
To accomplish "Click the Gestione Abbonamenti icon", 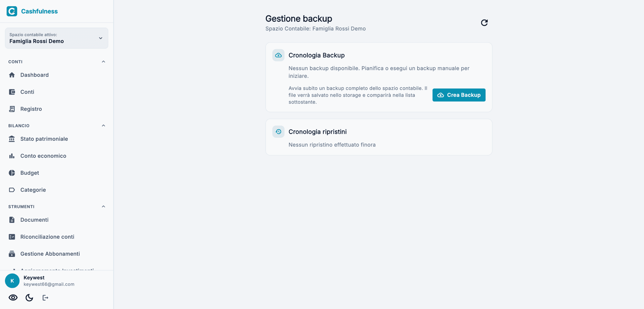I will click(12, 254).
